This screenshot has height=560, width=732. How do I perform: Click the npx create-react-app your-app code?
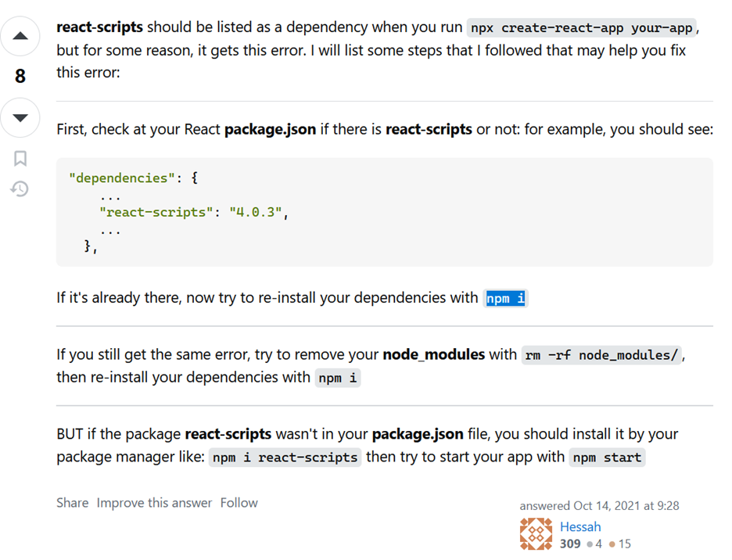coord(581,28)
